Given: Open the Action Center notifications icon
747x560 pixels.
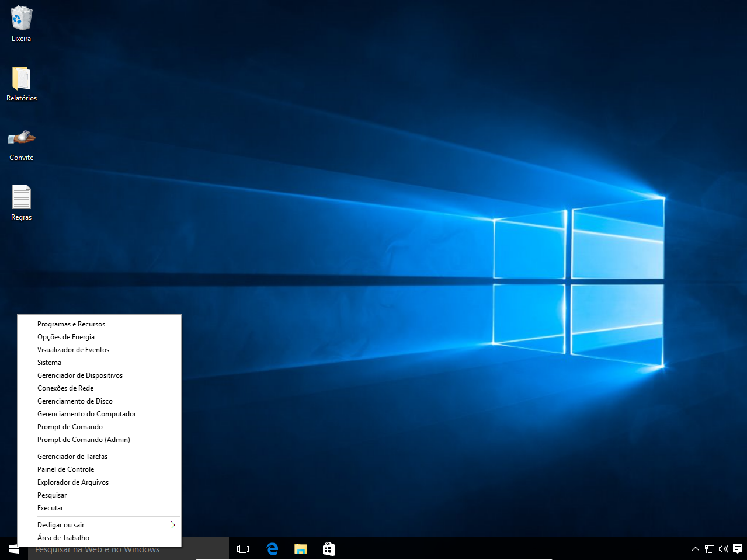Looking at the screenshot, I should [738, 549].
